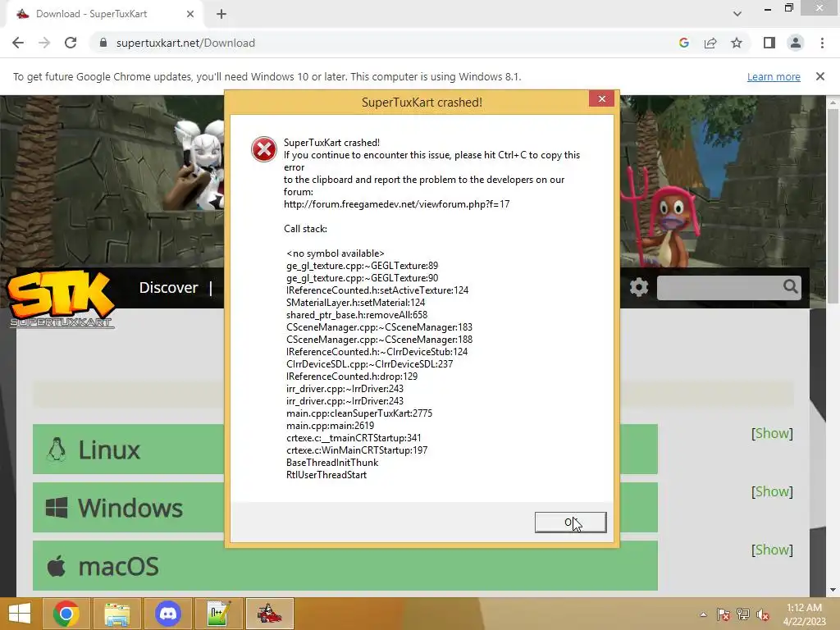Viewport: 840px width, 630px height.
Task: Open the clock showing 1:12 AM
Action: [804, 614]
